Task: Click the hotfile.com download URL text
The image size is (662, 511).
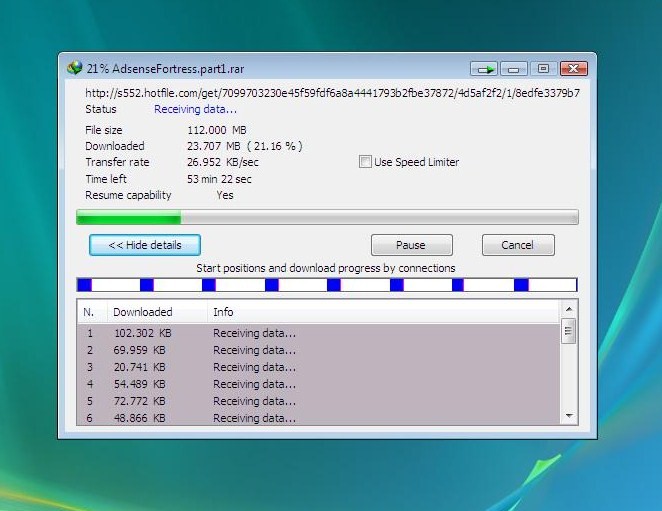Action: pyautogui.click(x=332, y=93)
